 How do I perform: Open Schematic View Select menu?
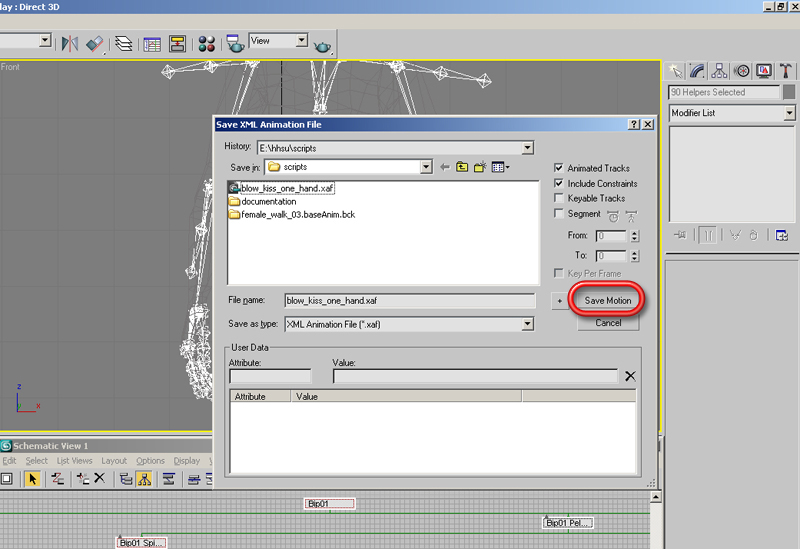(x=37, y=461)
